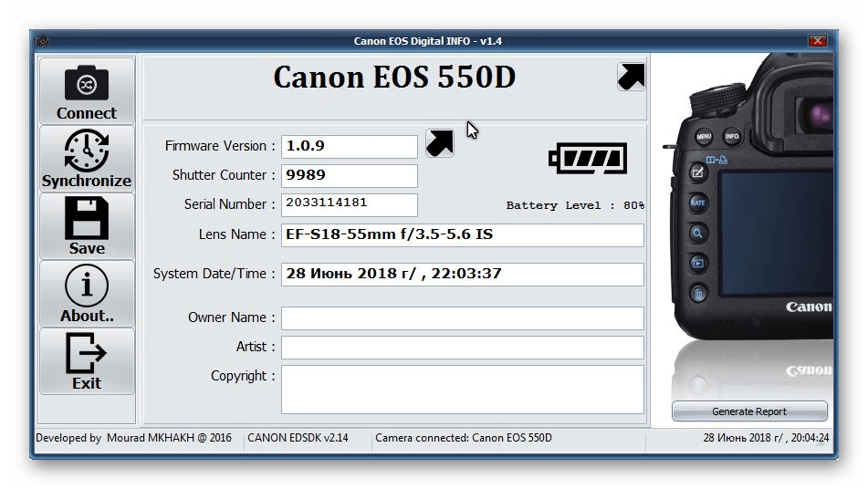Click the Generate Report button

click(x=749, y=411)
